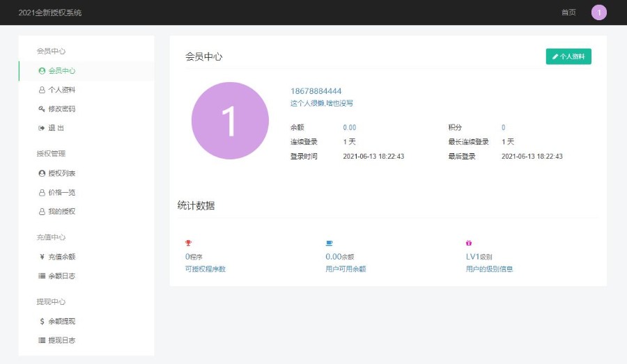
Task: Go to 授权列表 page
Action: point(61,173)
